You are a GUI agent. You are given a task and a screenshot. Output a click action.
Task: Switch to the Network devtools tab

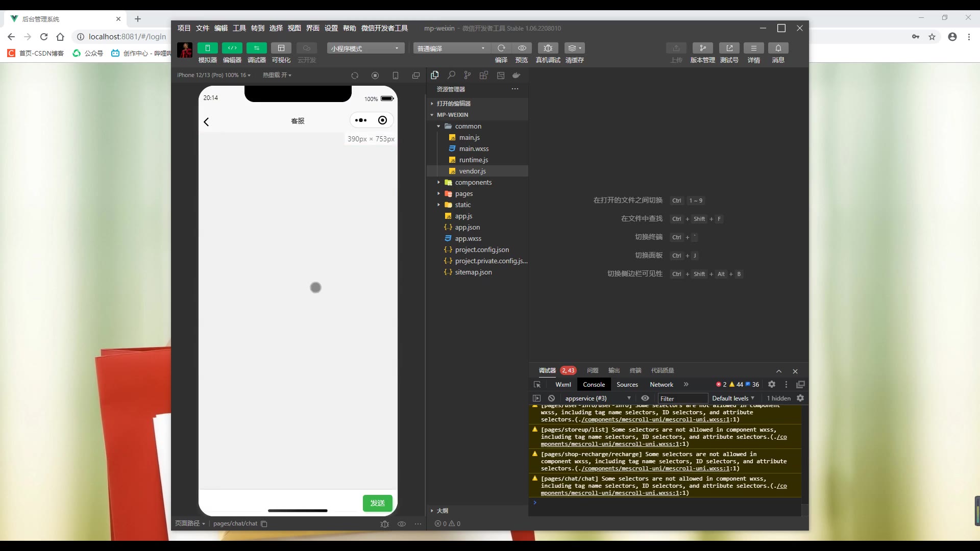pyautogui.click(x=661, y=385)
